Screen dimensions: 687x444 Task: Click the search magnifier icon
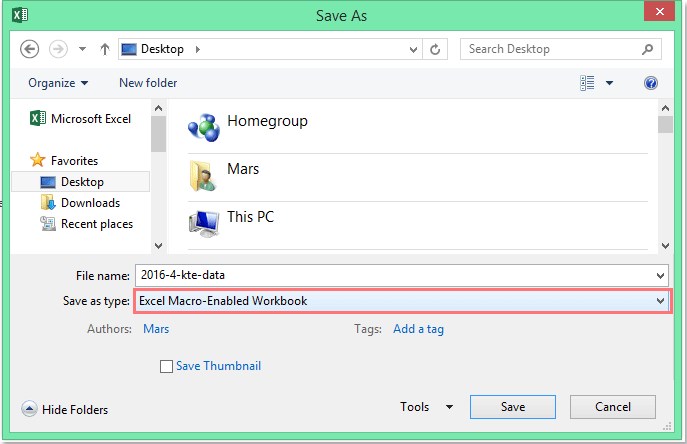647,49
